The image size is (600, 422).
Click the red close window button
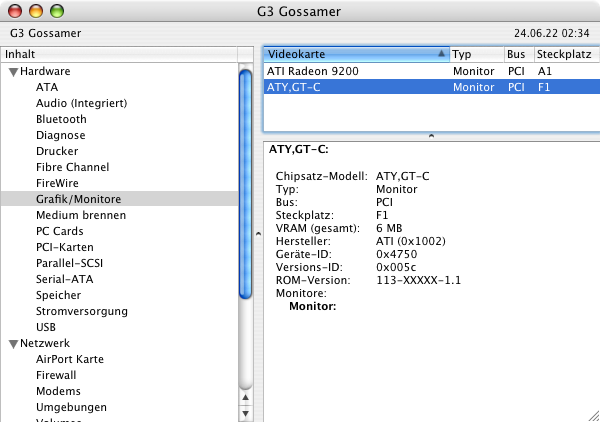point(15,11)
